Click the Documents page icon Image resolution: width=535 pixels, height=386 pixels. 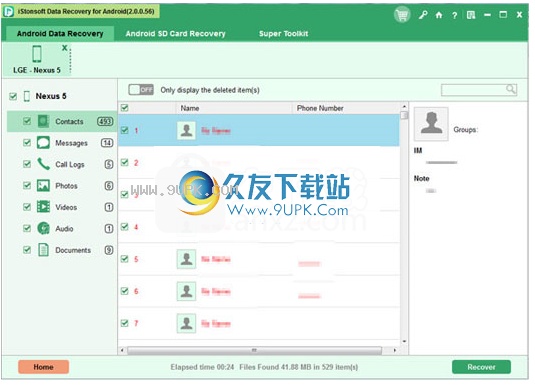[43, 250]
